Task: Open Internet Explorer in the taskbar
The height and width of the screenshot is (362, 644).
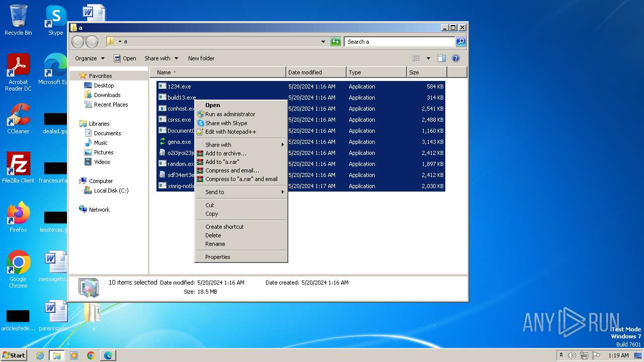Action: tap(40, 355)
